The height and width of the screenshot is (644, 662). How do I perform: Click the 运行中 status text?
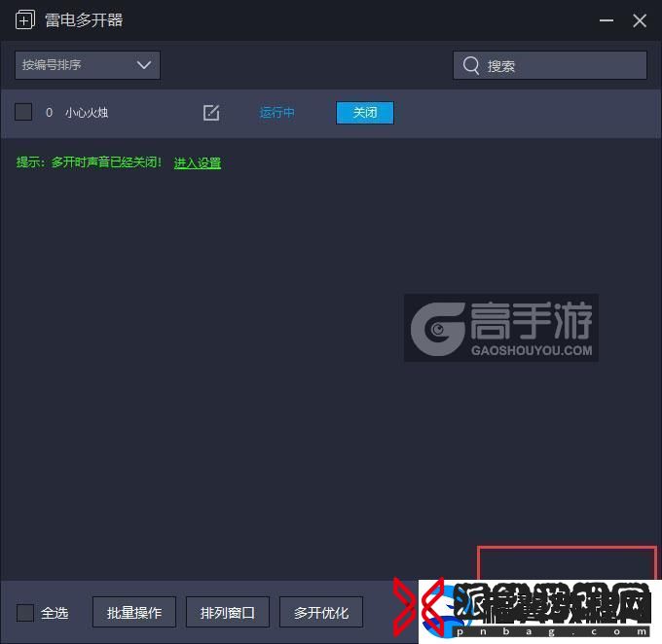pyautogui.click(x=276, y=113)
